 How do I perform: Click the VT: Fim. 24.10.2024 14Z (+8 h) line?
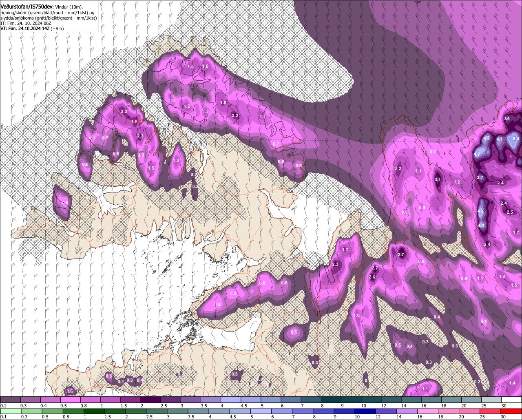pyautogui.click(x=32, y=29)
